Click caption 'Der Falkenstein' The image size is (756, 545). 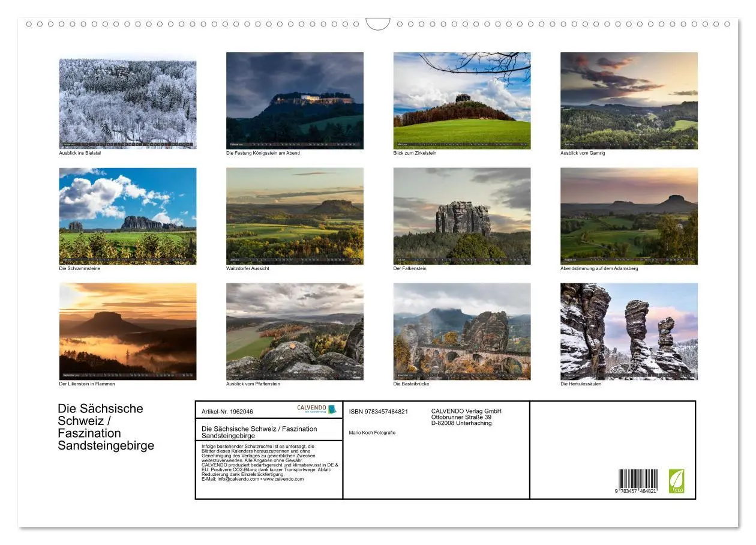[410, 268]
